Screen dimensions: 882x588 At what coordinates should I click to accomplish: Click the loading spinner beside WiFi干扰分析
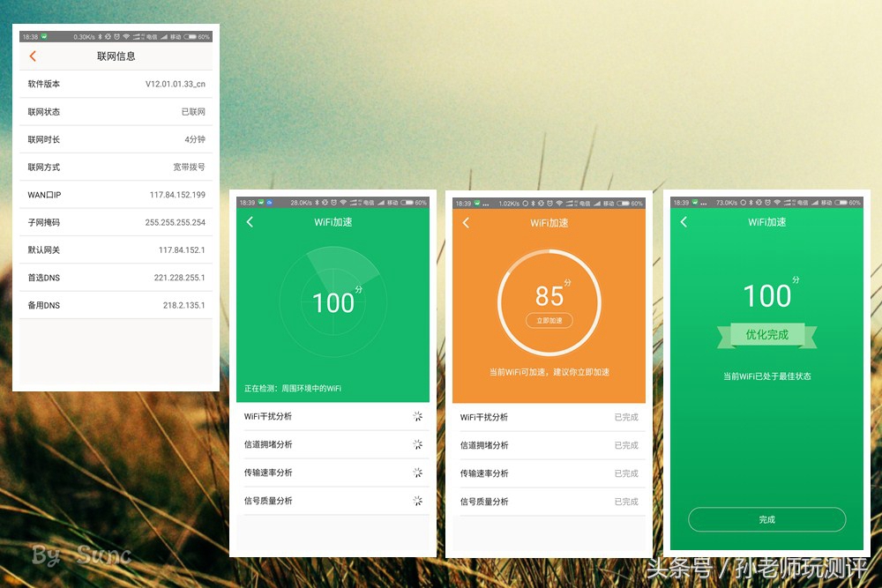[417, 417]
